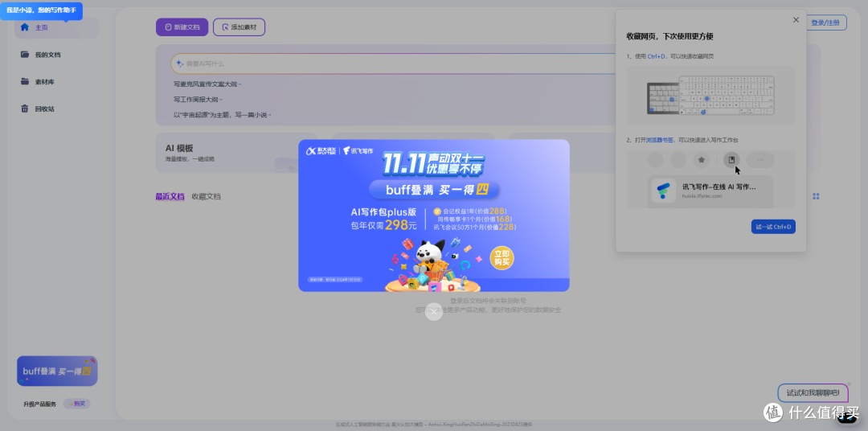Click the star icon in the bookmark illustration

coord(702,160)
